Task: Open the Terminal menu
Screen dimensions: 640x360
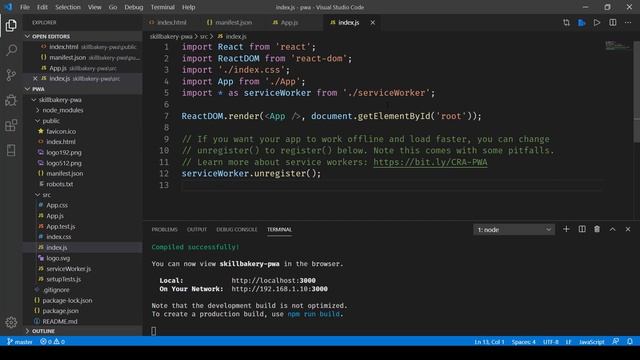Action: [x=162, y=7]
